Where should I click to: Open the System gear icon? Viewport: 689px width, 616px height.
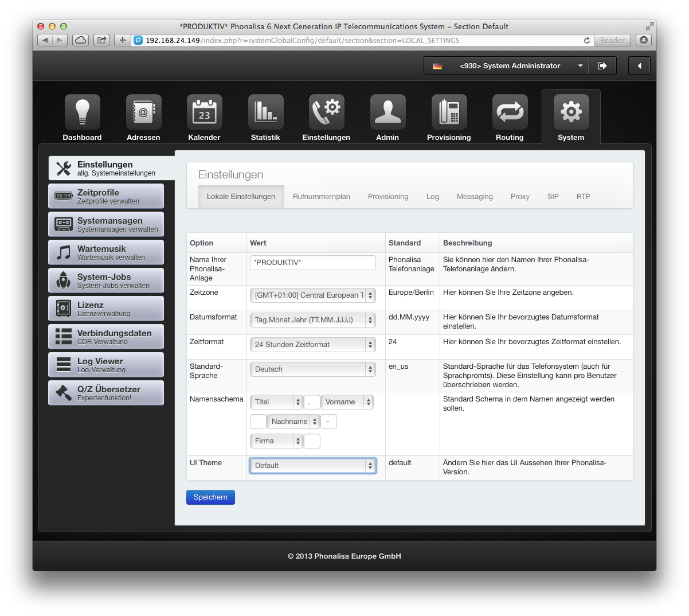coord(571,112)
